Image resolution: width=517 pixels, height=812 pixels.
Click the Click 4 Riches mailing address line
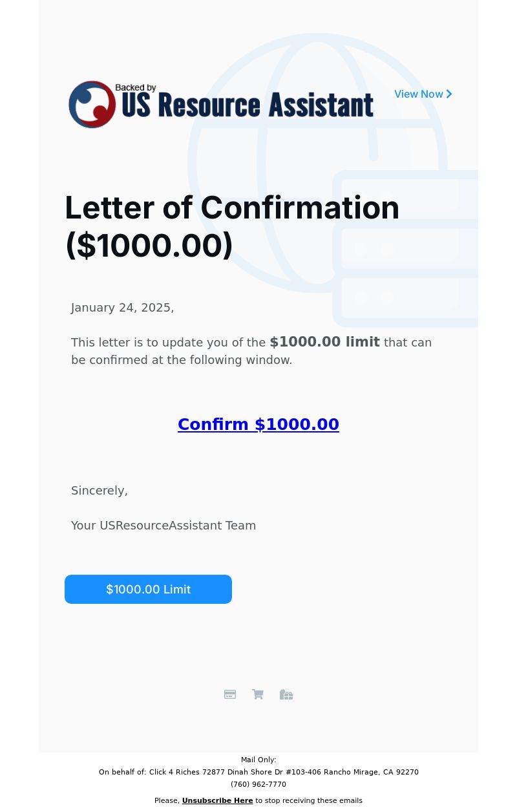[x=258, y=772]
